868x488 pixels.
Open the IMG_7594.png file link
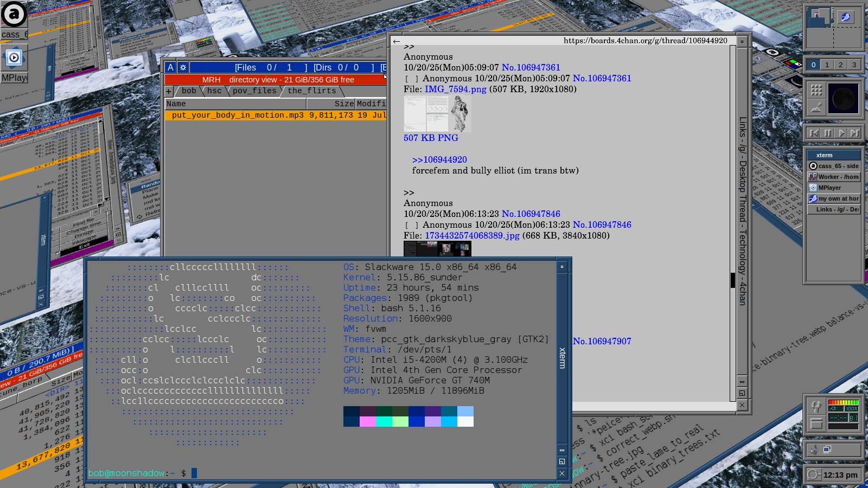pos(456,89)
